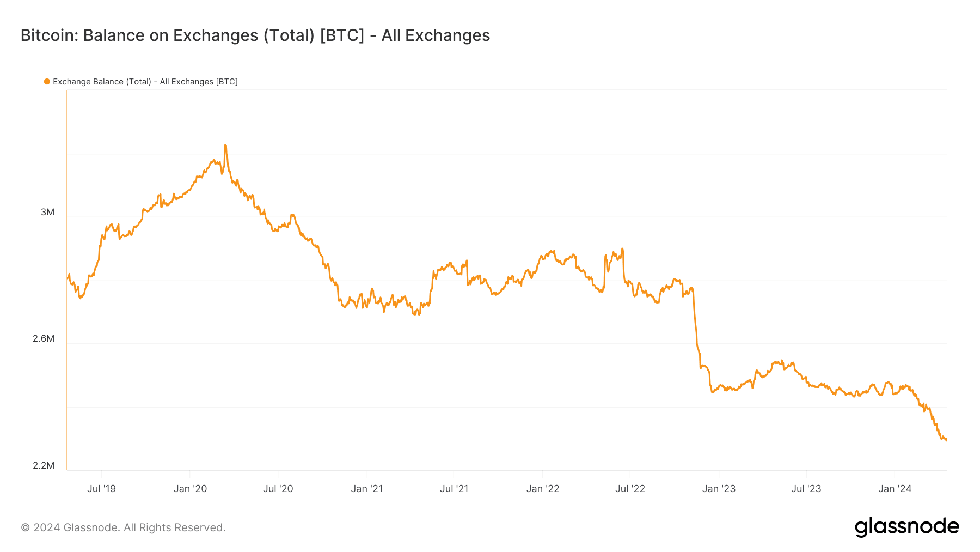The image size is (980, 552).
Task: Click the 3M y-axis label
Action: tap(48, 212)
